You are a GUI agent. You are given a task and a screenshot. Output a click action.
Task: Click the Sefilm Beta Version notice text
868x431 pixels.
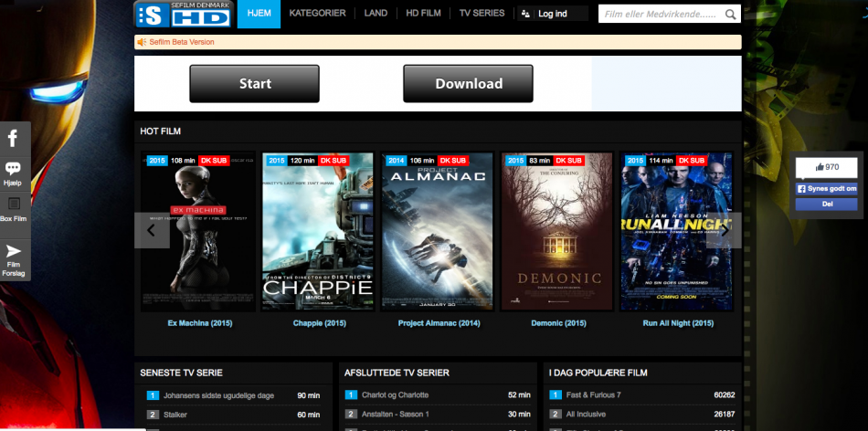182,42
